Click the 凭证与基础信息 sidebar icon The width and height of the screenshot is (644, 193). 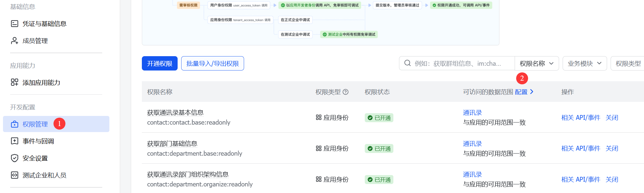(x=14, y=24)
